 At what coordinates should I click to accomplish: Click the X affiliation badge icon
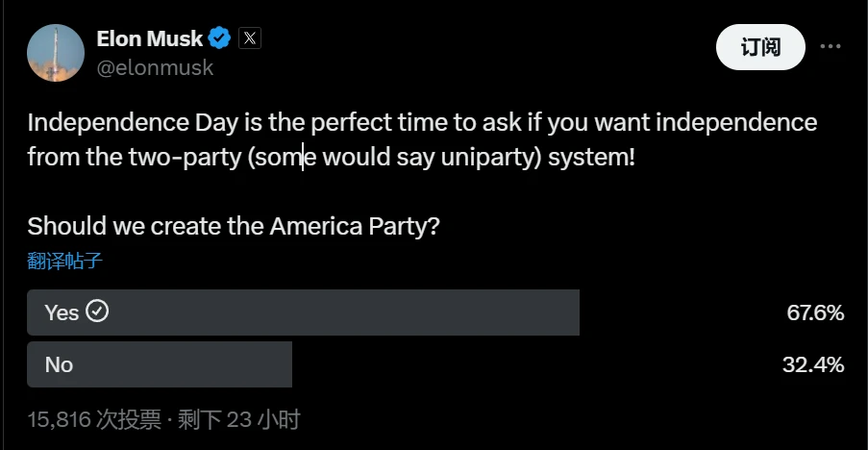(249, 38)
